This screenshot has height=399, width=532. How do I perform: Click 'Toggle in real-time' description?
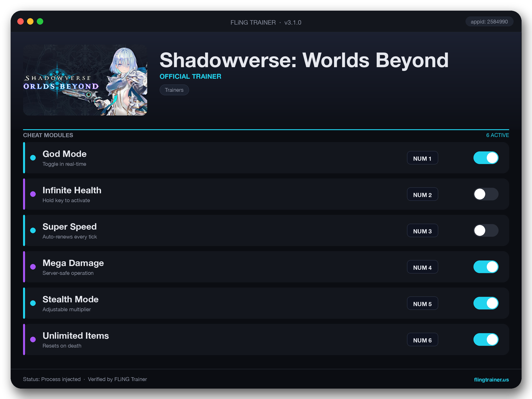pyautogui.click(x=64, y=164)
